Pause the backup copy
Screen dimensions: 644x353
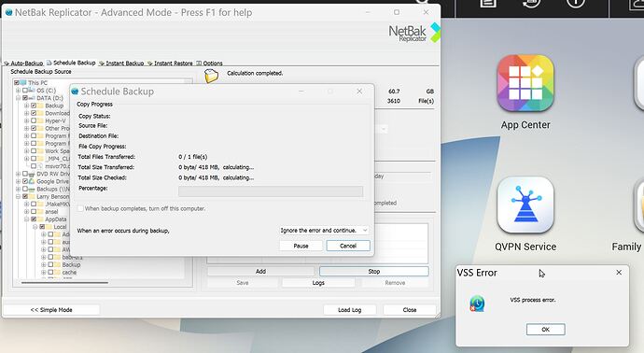[301, 246]
